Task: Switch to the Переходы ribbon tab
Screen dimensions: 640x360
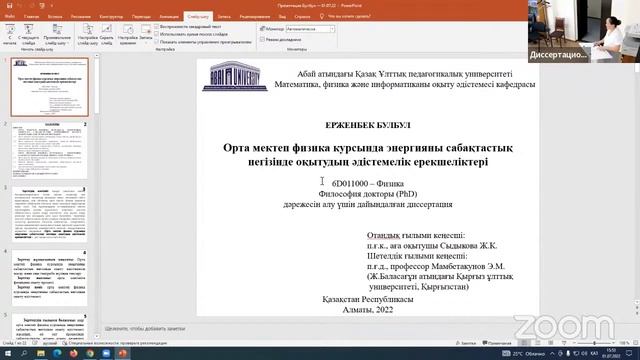Action: point(141,17)
